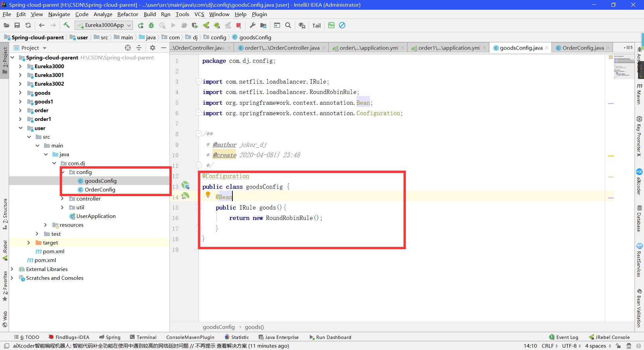Click Scratches and Consoles node
The image size is (644, 350).
(55, 278)
